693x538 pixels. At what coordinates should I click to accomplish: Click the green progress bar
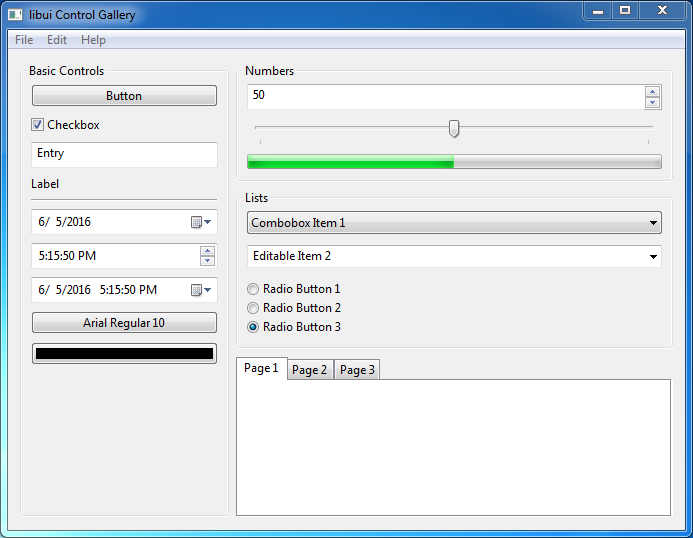tap(454, 162)
